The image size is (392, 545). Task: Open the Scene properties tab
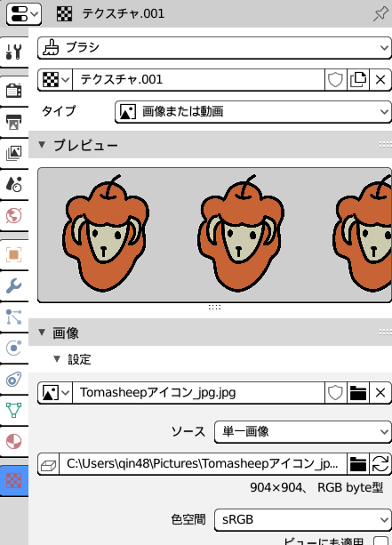coord(14,185)
